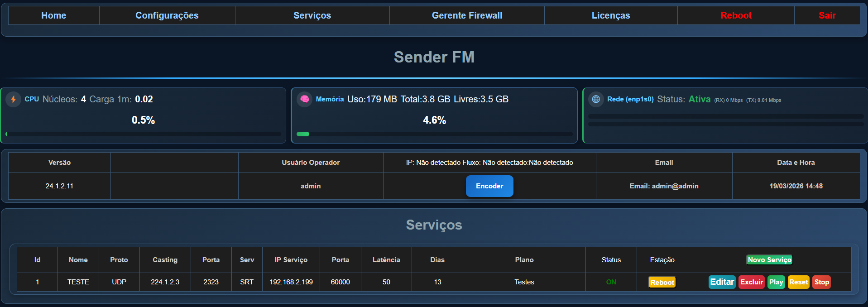This screenshot has width=868, height=307.
Task: Add a service with Novo Serviço
Action: click(770, 260)
